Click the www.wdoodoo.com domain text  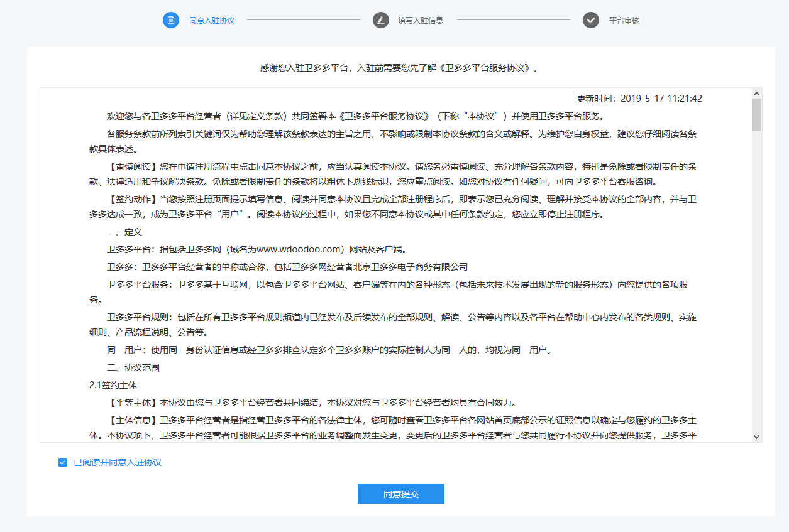pyautogui.click(x=299, y=249)
